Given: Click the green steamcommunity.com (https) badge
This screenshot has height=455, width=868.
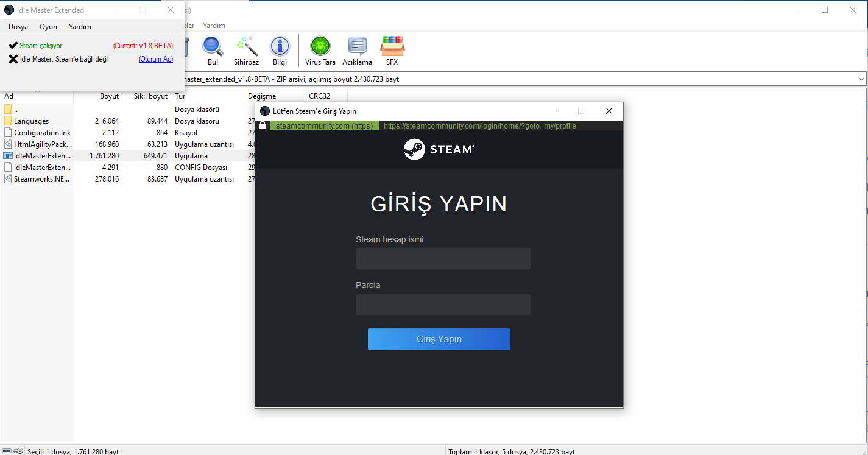Looking at the screenshot, I should 324,126.
